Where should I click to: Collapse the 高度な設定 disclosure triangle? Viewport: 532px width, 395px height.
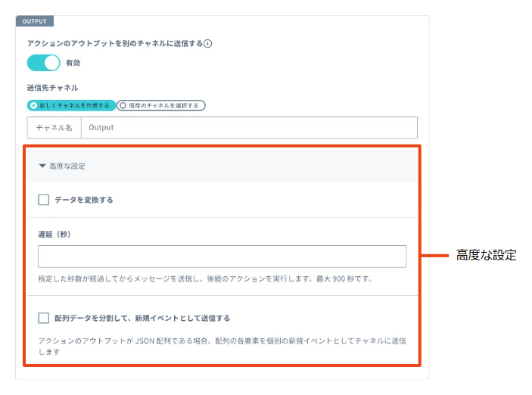(x=42, y=166)
